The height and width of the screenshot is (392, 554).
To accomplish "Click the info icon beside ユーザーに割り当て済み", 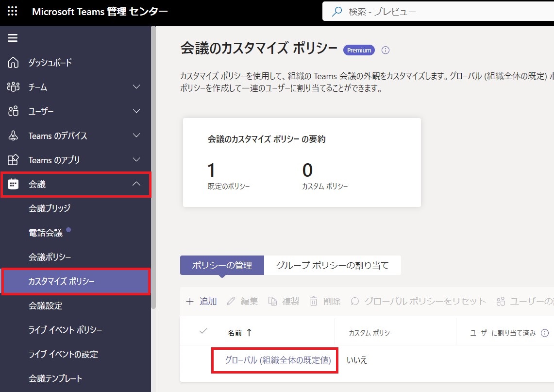I will pyautogui.click(x=545, y=333).
